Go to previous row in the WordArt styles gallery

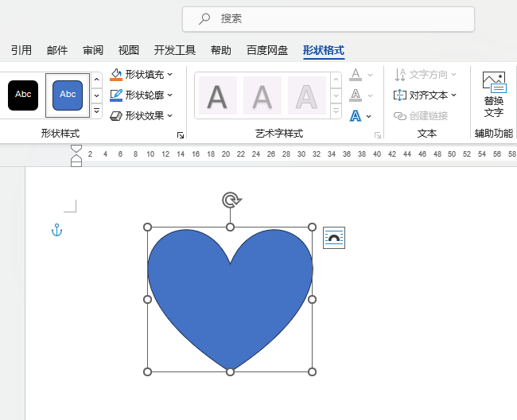point(336,80)
